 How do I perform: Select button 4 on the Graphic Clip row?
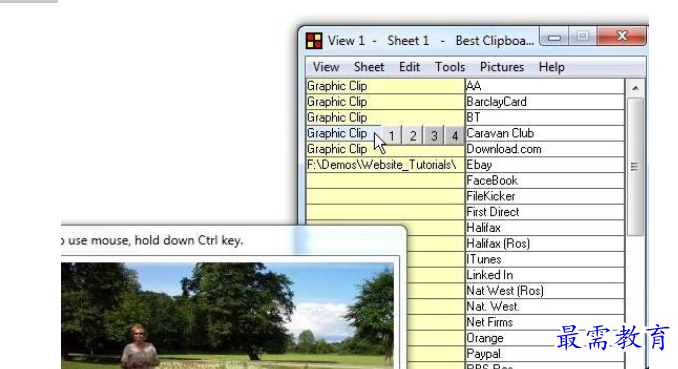pos(454,135)
